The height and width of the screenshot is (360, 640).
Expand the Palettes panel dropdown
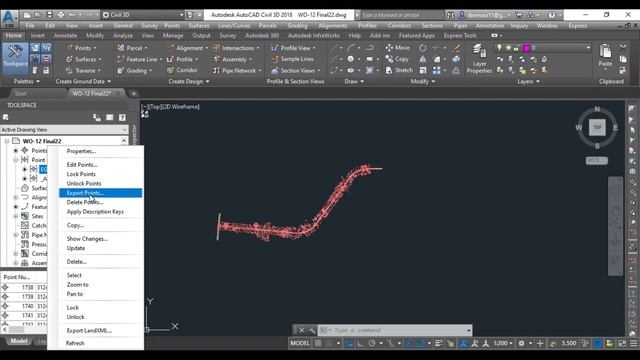pos(27,81)
